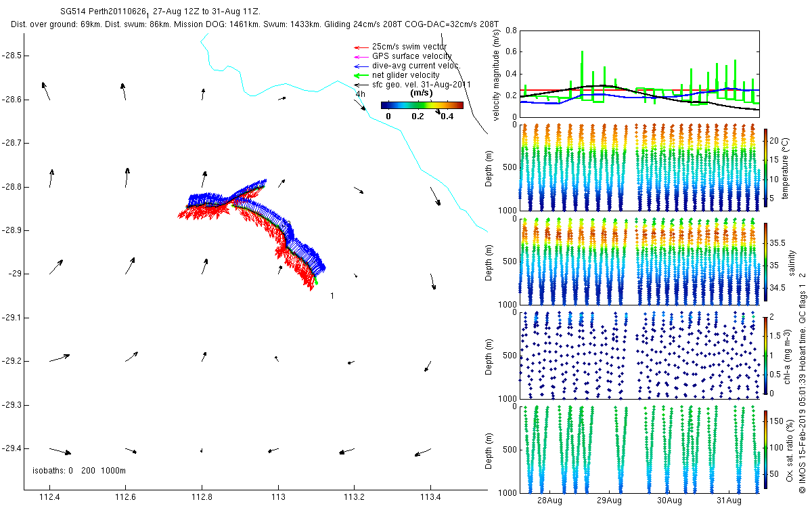Click the red swim vector legend arrow

(362, 47)
